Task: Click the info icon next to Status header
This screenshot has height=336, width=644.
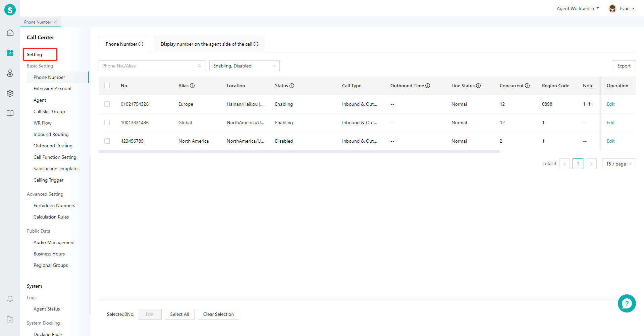Action: point(292,86)
